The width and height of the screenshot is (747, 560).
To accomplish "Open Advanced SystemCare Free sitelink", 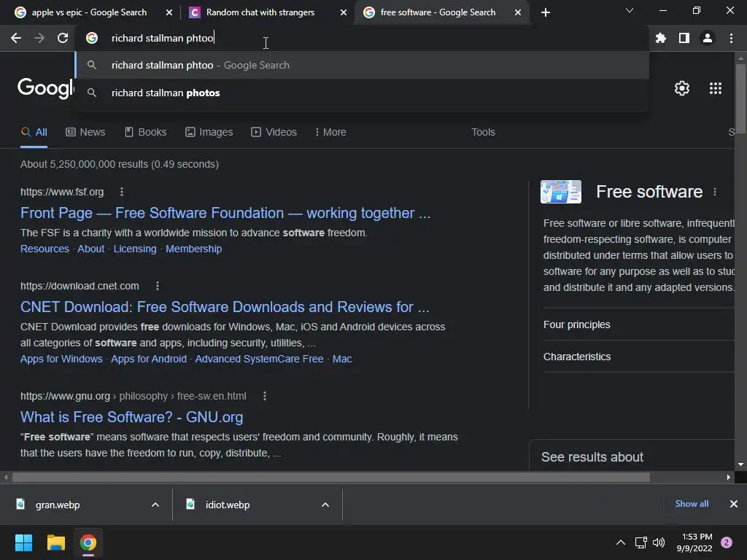I will pyautogui.click(x=259, y=359).
